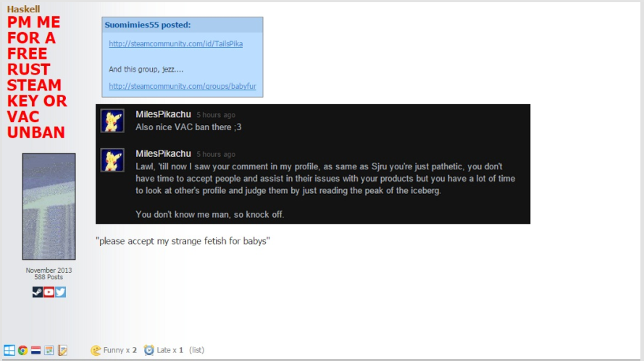Click the Funny pacman rating icon
Viewport: 644px width, 361px height.
96,350
